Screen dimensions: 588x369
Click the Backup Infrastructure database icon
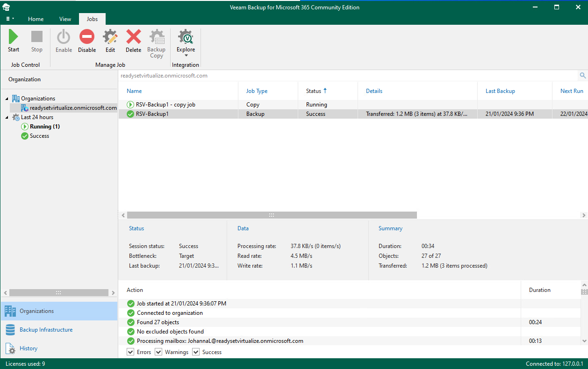tap(10, 330)
